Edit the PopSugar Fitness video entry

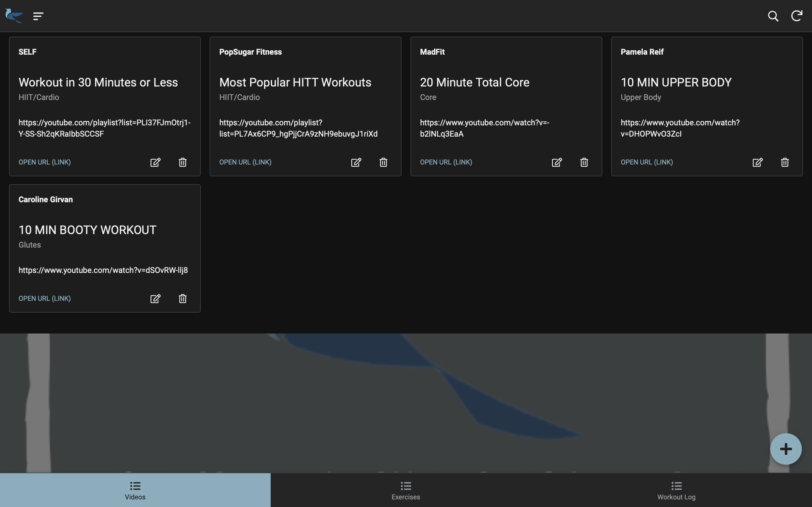(356, 162)
